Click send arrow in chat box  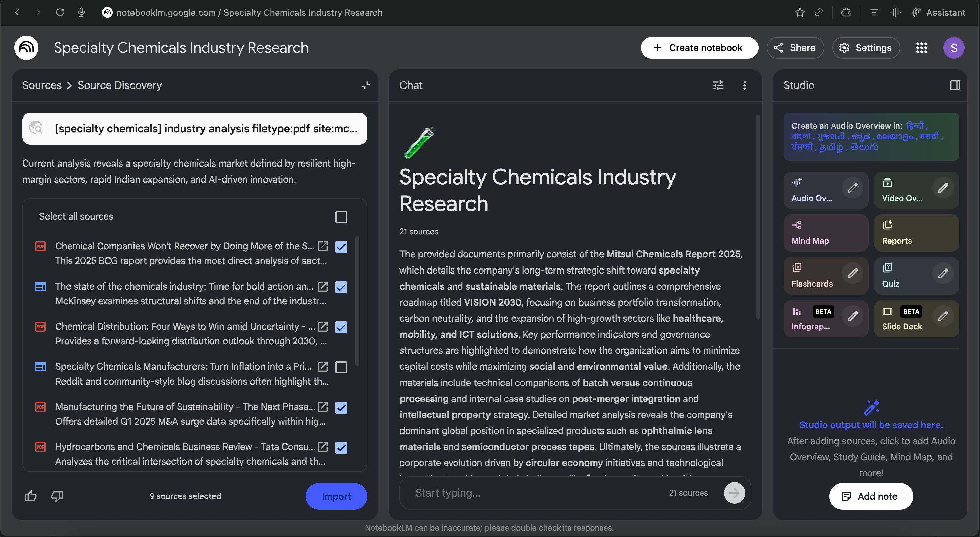click(734, 493)
